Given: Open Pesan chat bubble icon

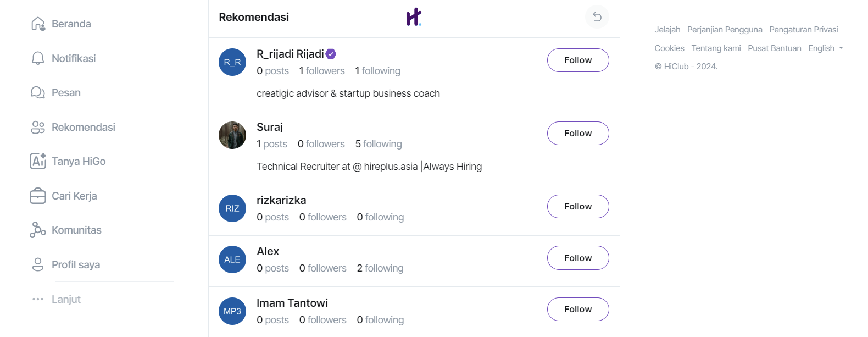Looking at the screenshot, I should click(38, 92).
